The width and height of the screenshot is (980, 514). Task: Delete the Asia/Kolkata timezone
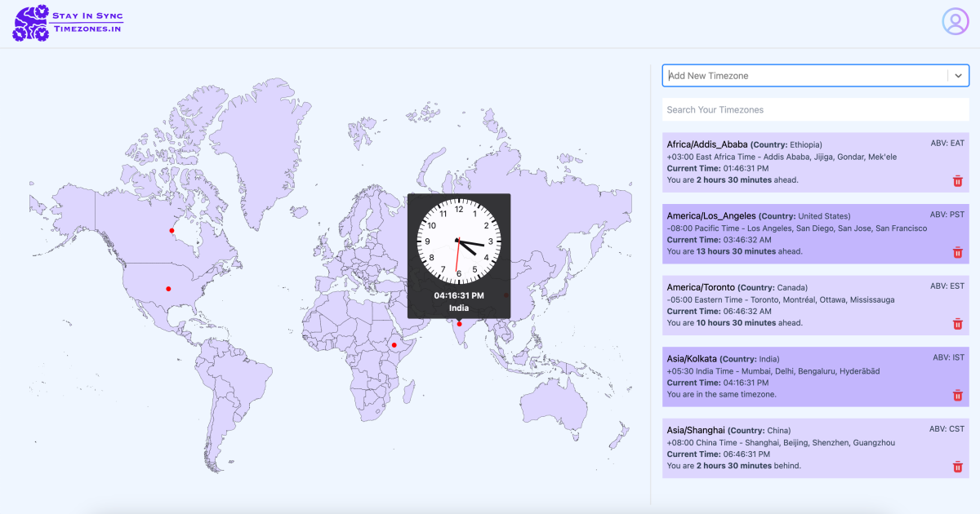958,396
